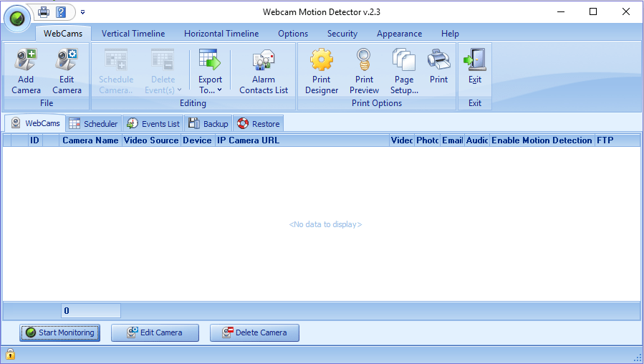Viewport: 644px width, 364px height.
Task: Click the padlock icon in the status bar
Action: click(x=10, y=354)
